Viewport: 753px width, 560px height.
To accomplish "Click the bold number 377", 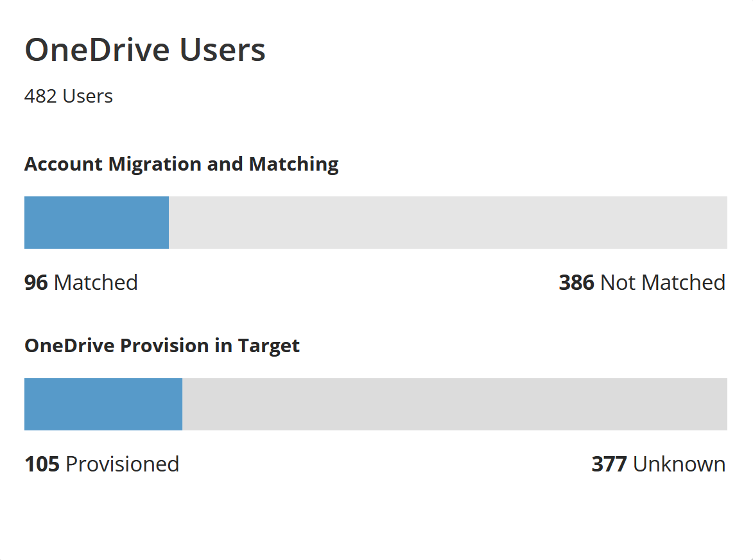I will [x=609, y=464].
